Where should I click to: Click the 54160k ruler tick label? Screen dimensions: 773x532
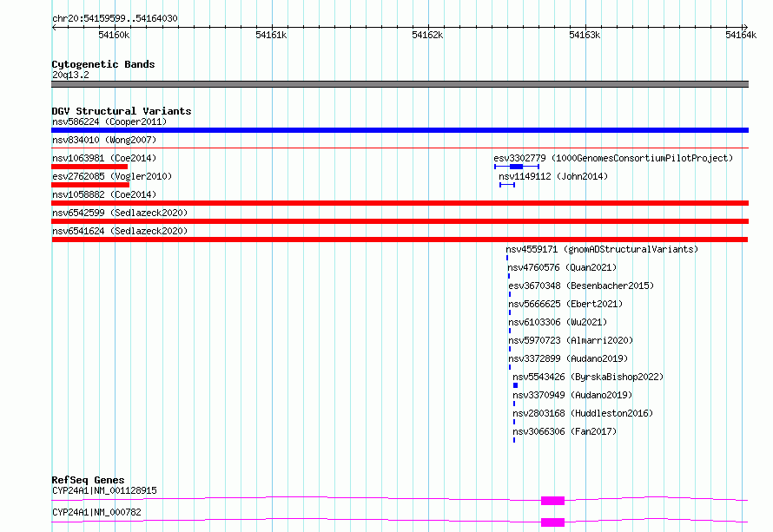(x=114, y=35)
